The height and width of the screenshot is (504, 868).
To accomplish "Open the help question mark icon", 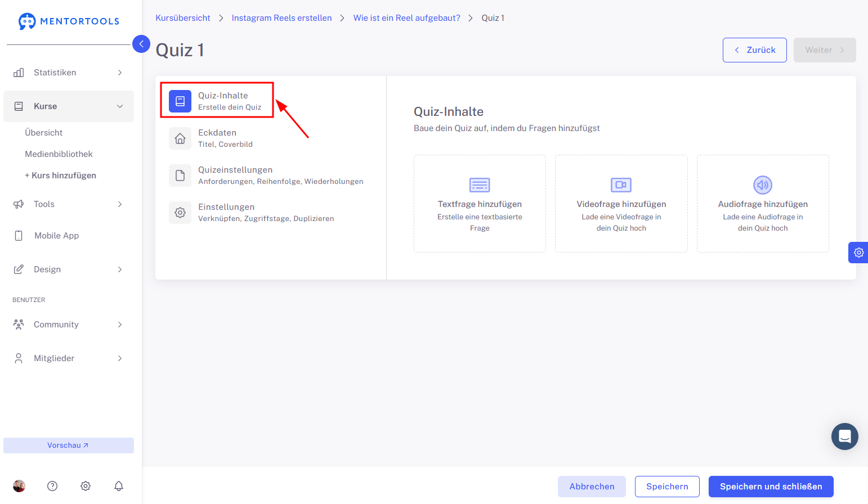I will (52, 486).
